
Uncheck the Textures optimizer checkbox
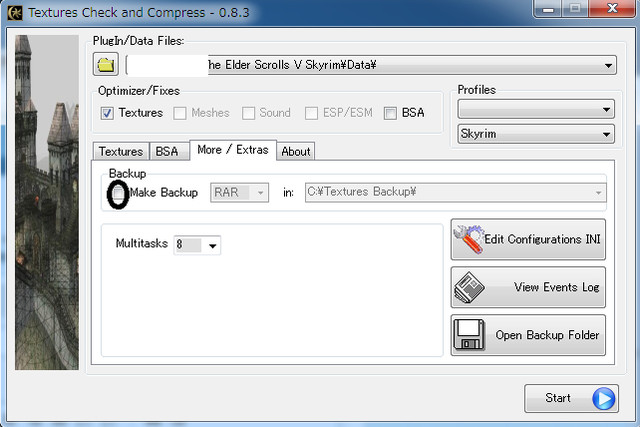pos(107,113)
